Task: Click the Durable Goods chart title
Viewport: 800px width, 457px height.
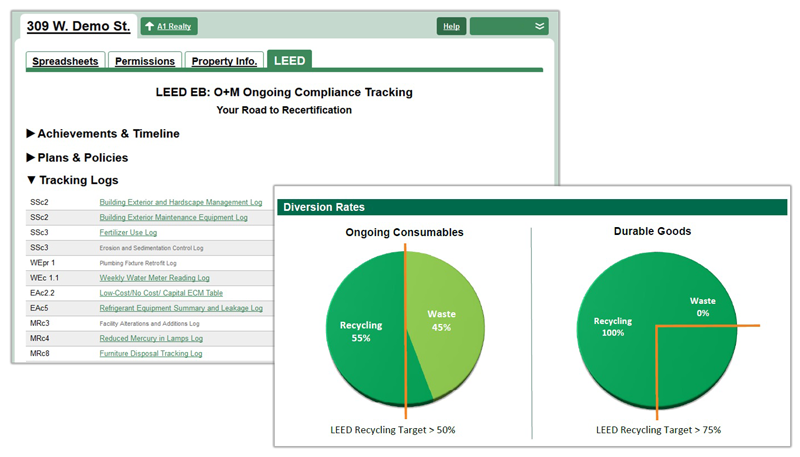Action: tap(653, 231)
